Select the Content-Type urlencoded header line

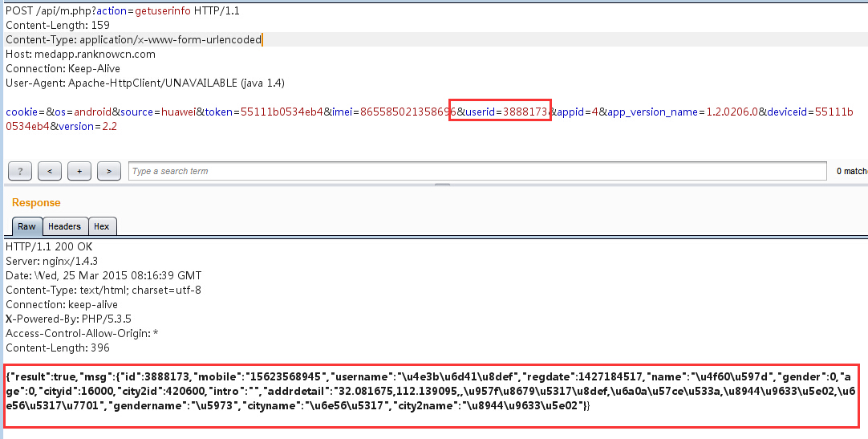133,39
